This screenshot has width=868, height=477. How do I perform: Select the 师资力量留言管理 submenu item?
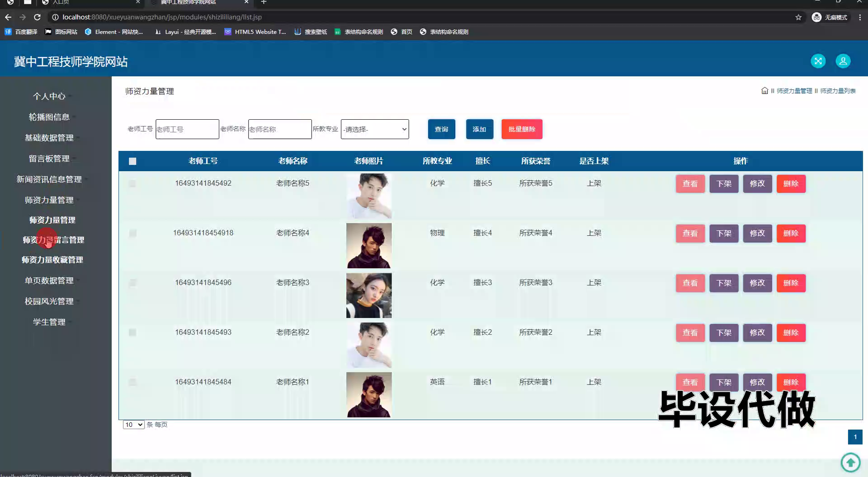[x=53, y=240]
